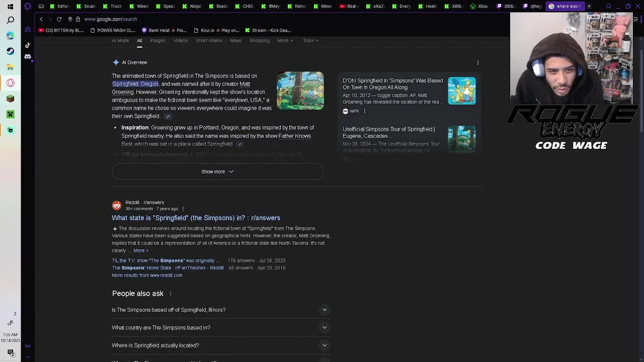Open the NPR 'D'Oh! Springfield' article

coord(393,84)
